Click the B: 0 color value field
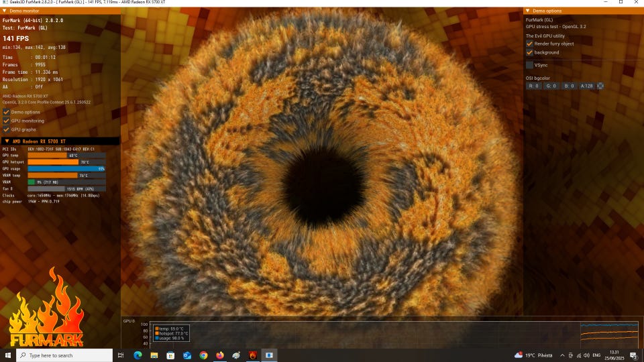Screen dimensions: 644x362 (569, 86)
